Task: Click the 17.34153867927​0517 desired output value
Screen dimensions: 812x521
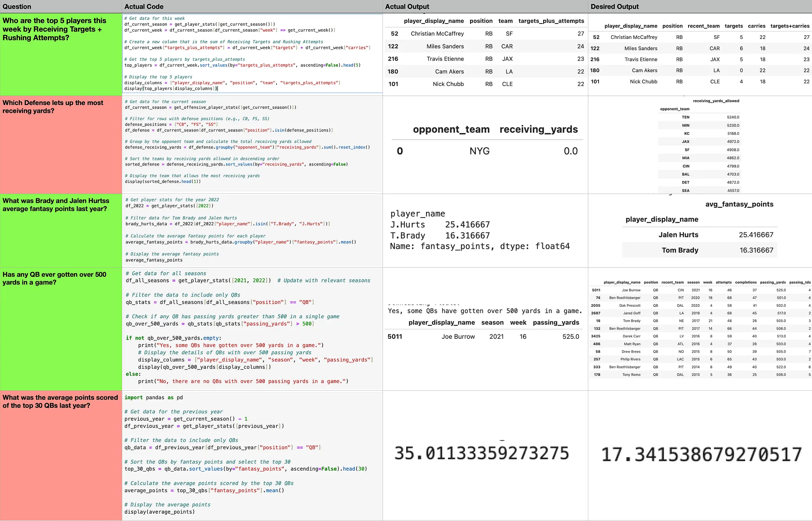Action: [701, 454]
